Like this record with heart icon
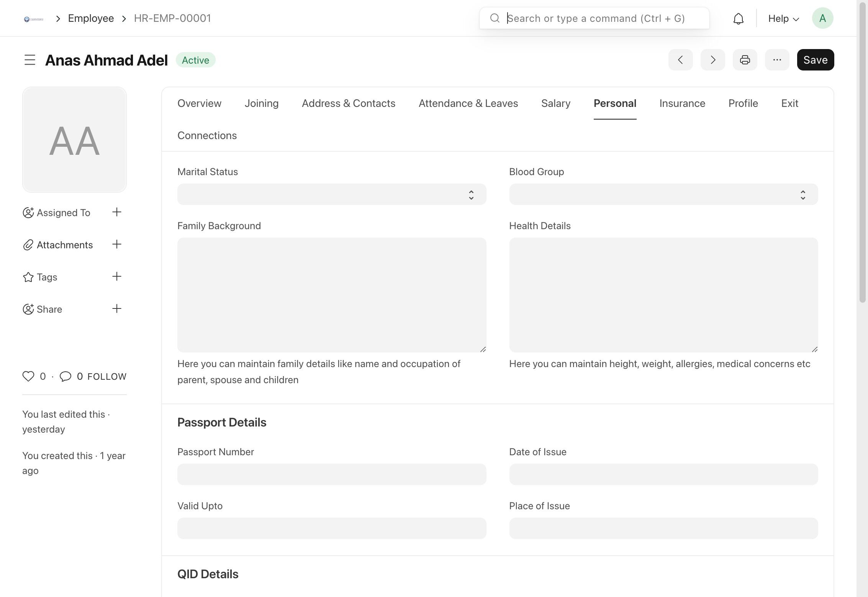 (28, 376)
